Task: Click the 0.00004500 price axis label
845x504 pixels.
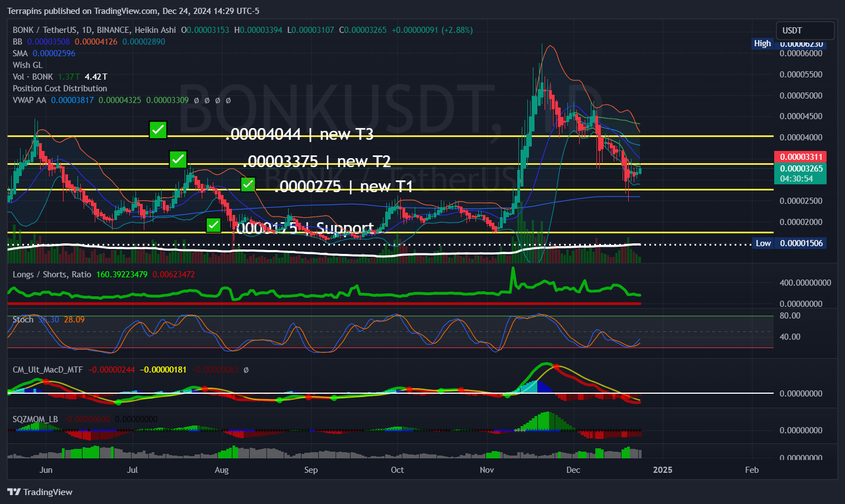Action: (801, 116)
